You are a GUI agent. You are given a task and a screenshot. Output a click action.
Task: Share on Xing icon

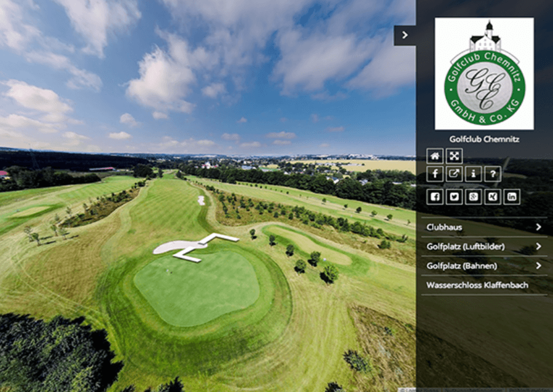(493, 197)
